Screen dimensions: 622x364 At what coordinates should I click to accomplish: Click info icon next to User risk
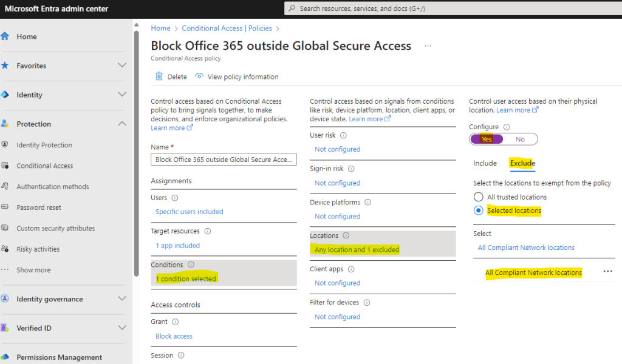pos(344,135)
